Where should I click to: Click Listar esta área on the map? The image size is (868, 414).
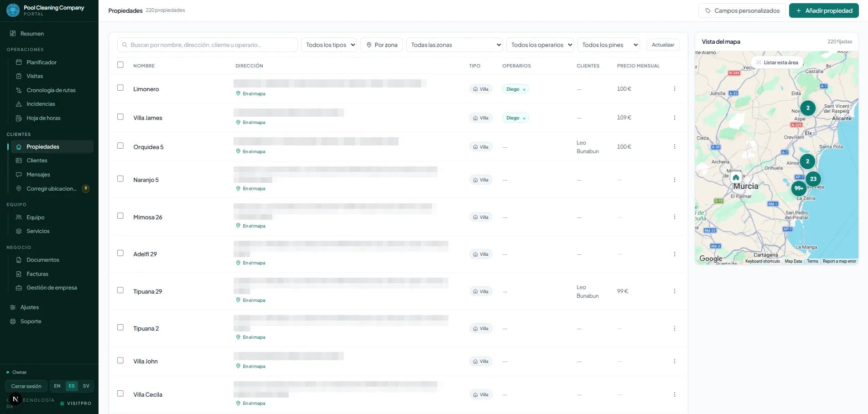tap(777, 62)
